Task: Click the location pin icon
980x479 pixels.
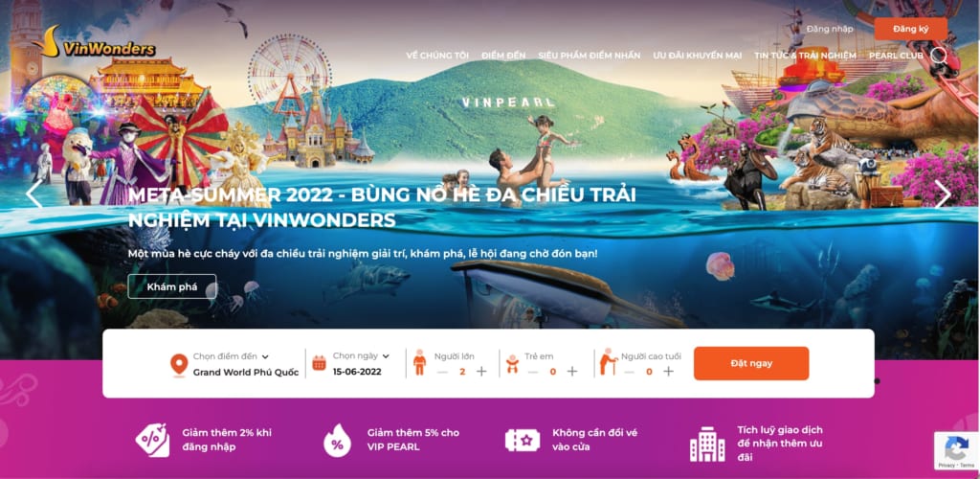Action: (x=179, y=365)
